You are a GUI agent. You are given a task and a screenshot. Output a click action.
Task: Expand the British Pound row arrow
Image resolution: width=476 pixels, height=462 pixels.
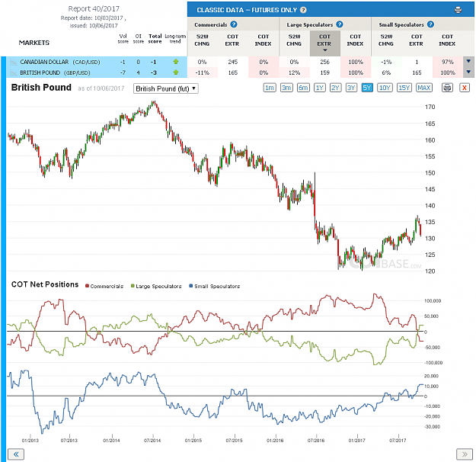tap(468, 72)
